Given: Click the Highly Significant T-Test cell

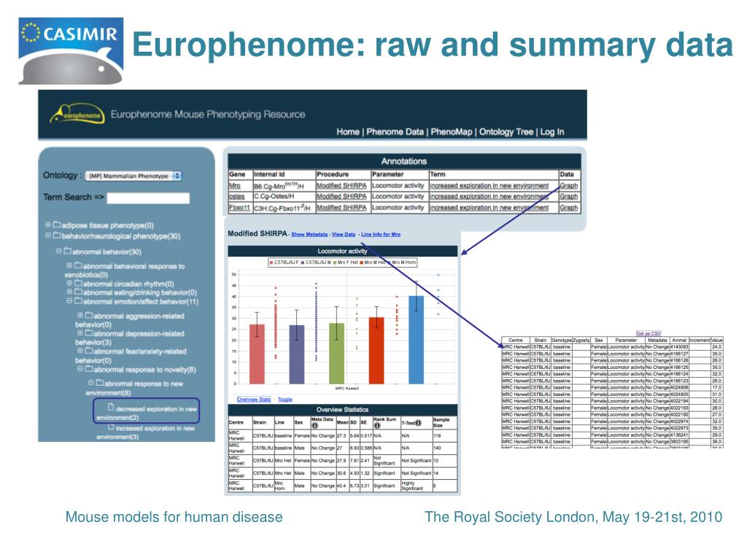Looking at the screenshot, I should (417, 486).
